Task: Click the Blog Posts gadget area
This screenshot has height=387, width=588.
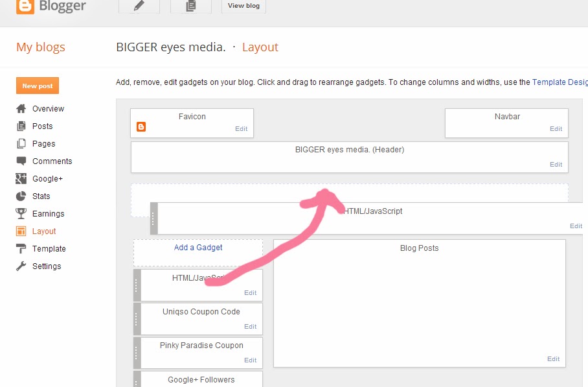Action: (419, 298)
